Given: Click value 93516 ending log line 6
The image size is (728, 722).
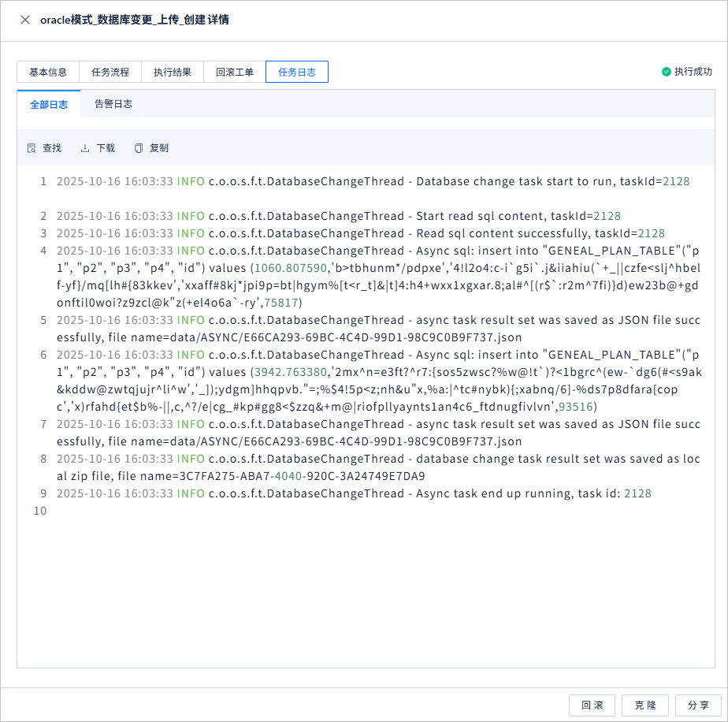Looking at the screenshot, I should coord(576,407).
